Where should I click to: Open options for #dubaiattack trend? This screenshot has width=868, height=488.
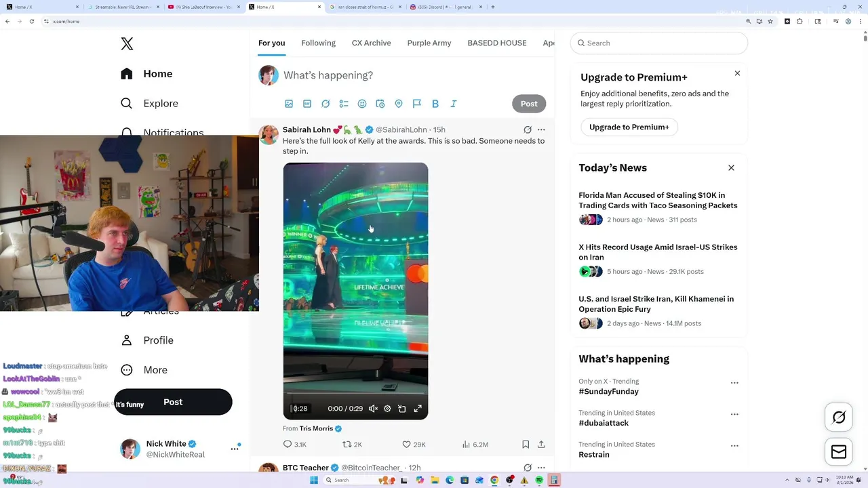734,414
